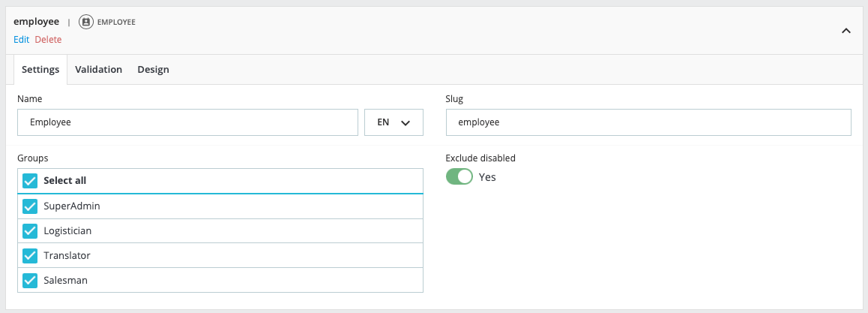Click the Yes label beside the toggle
The height and width of the screenshot is (313, 868).
487,177
